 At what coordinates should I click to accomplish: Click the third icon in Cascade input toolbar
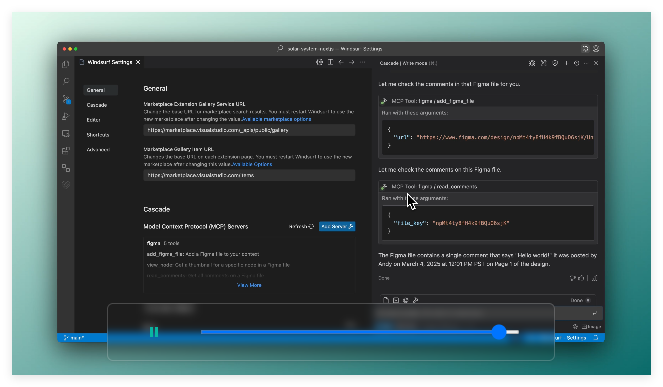click(405, 300)
